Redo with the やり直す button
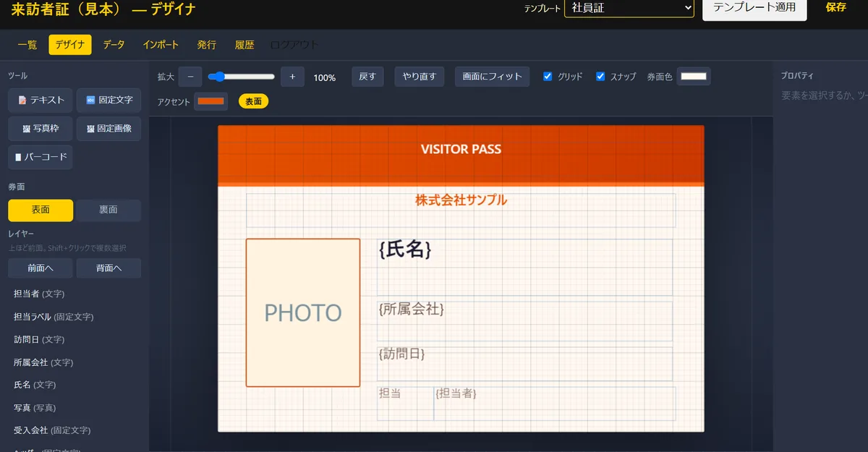Image resolution: width=868 pixels, height=452 pixels. pyautogui.click(x=420, y=77)
